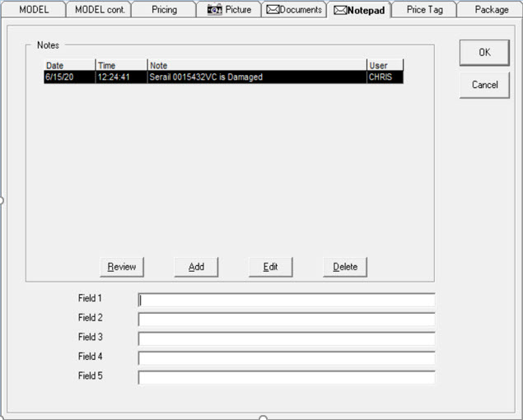
Task: Click the camera icon on Picture tab
Action: click(x=214, y=10)
